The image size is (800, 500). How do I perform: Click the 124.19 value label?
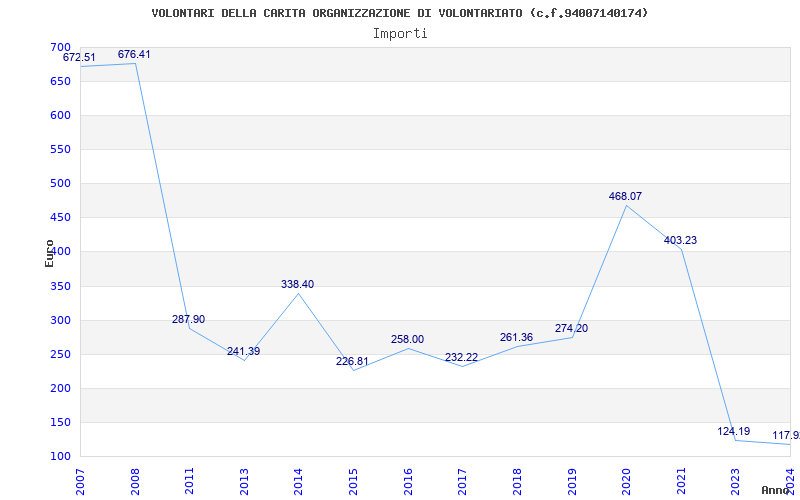point(734,431)
